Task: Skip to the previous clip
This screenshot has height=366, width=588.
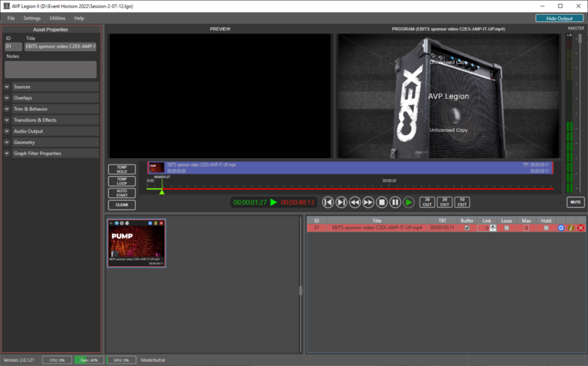Action: [328, 202]
